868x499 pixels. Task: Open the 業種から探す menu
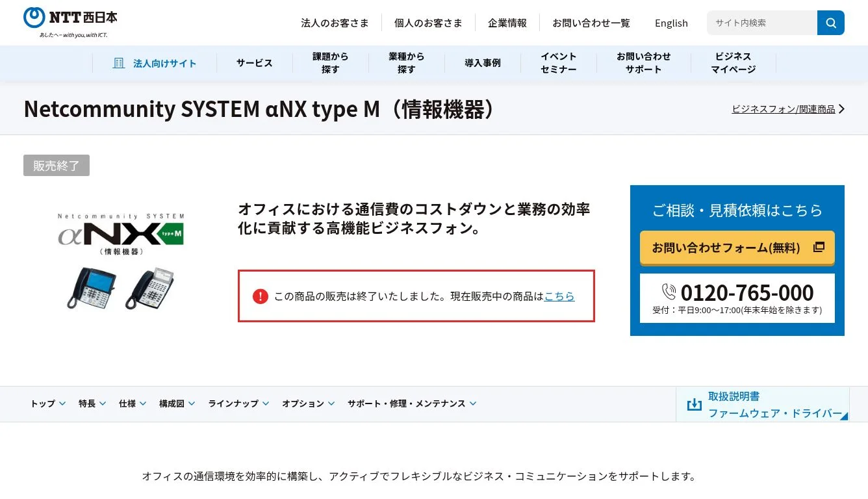pyautogui.click(x=407, y=63)
